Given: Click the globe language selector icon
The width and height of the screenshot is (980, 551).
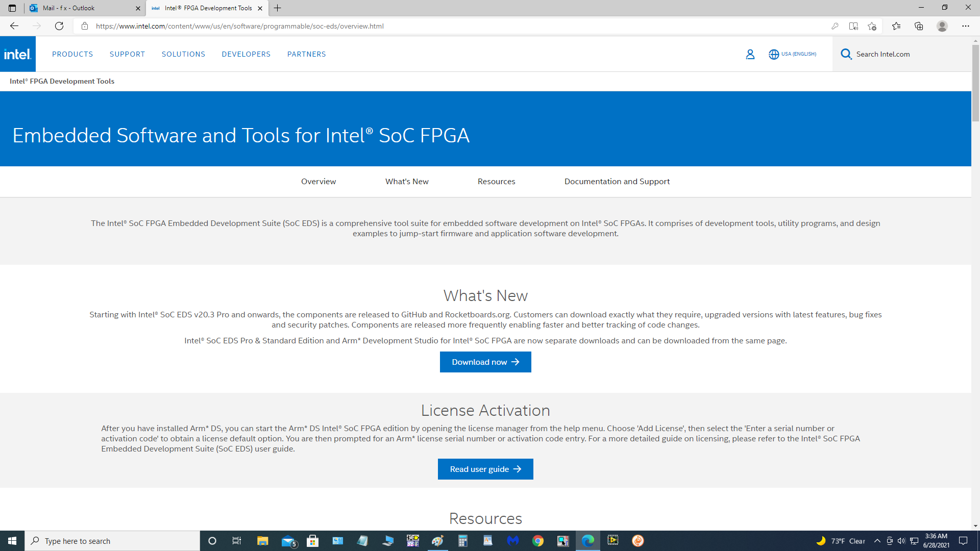Looking at the screenshot, I should [774, 54].
